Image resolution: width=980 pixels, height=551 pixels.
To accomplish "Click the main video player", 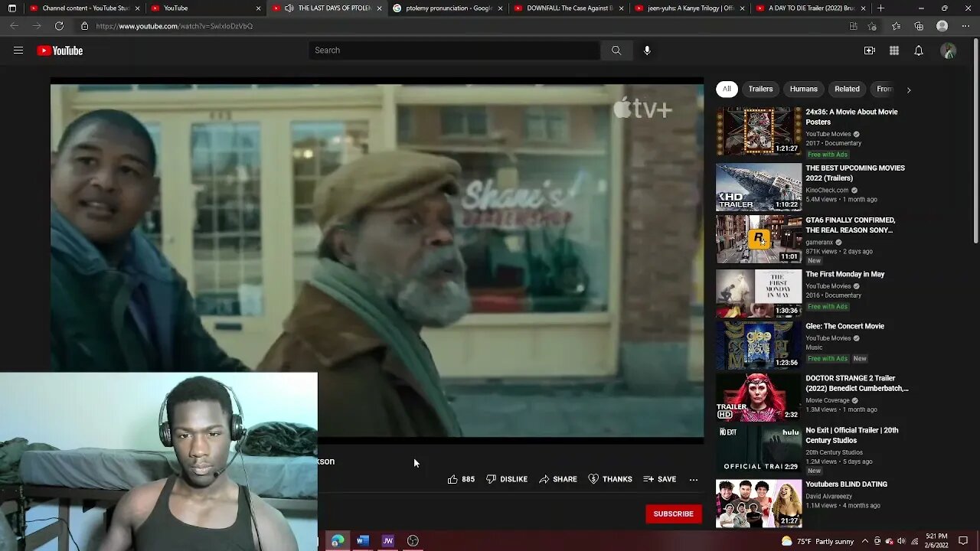I will coord(377,260).
